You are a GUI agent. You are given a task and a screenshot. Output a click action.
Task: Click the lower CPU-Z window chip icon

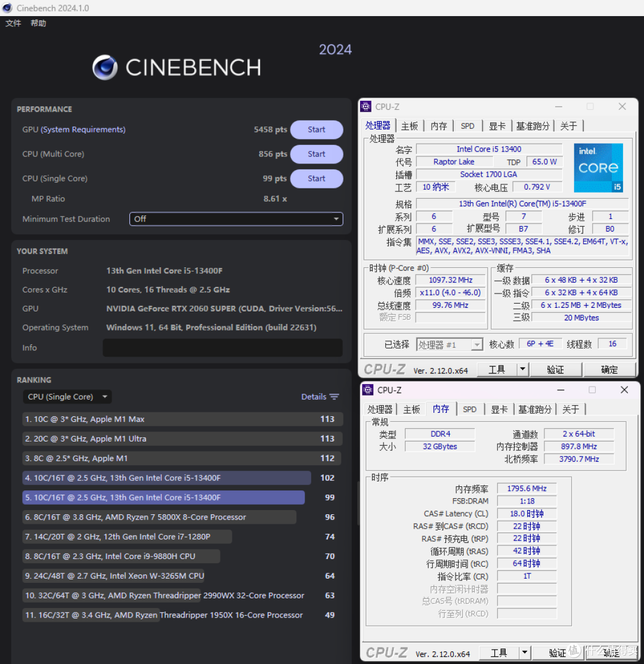[x=368, y=390]
